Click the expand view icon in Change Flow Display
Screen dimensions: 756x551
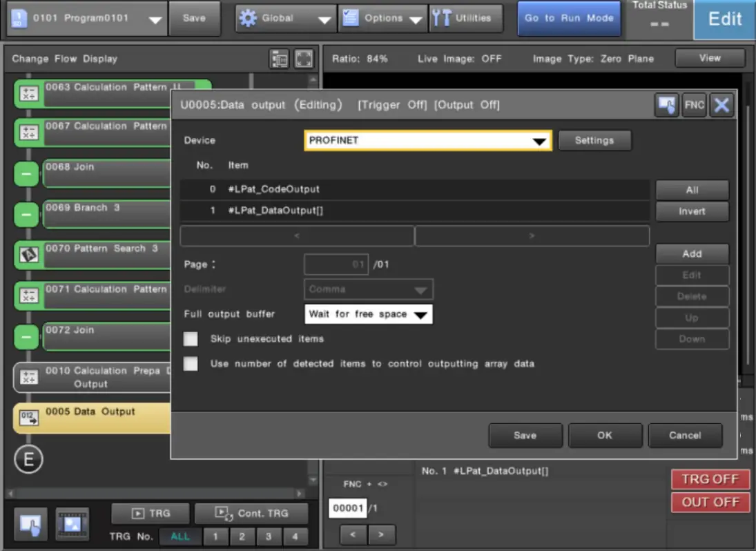tap(304, 59)
